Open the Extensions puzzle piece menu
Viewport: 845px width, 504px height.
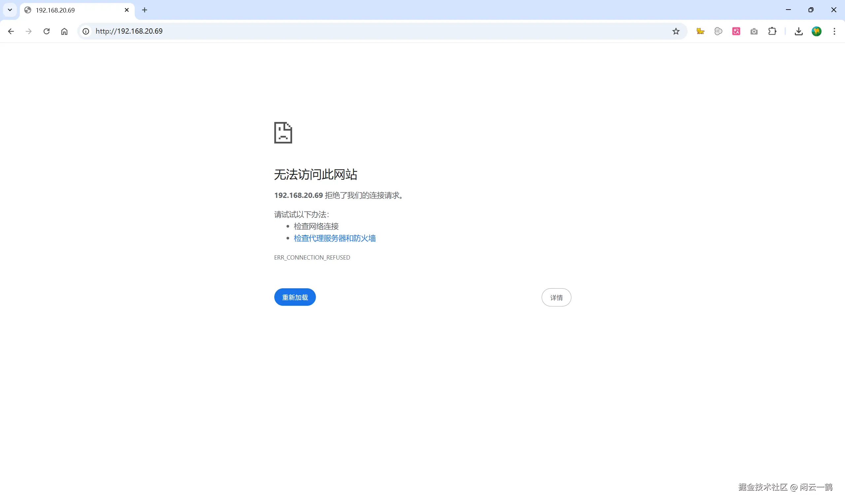(772, 31)
